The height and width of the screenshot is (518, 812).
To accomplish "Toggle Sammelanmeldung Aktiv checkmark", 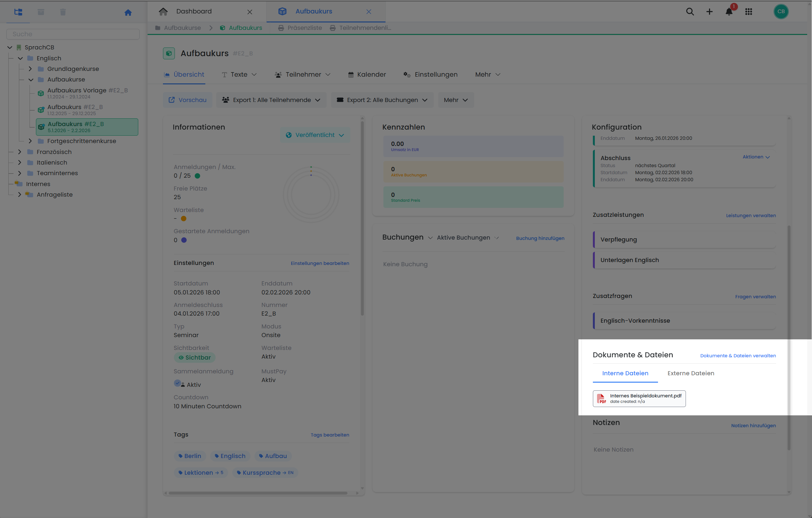I will 177,383.
